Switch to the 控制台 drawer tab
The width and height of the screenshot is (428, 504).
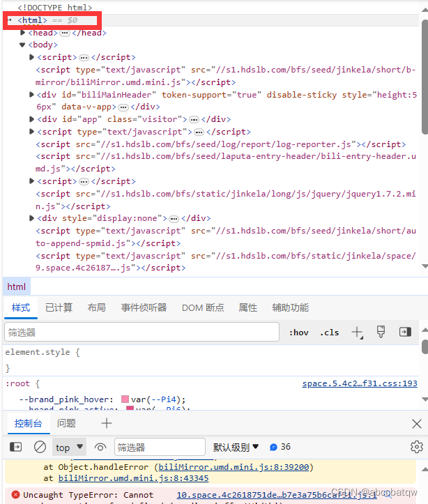pos(29,423)
